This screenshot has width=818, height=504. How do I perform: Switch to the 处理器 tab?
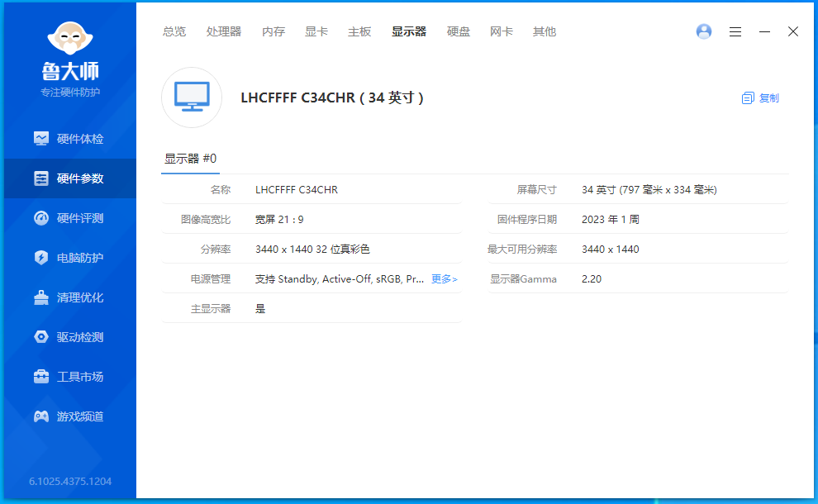coord(224,31)
